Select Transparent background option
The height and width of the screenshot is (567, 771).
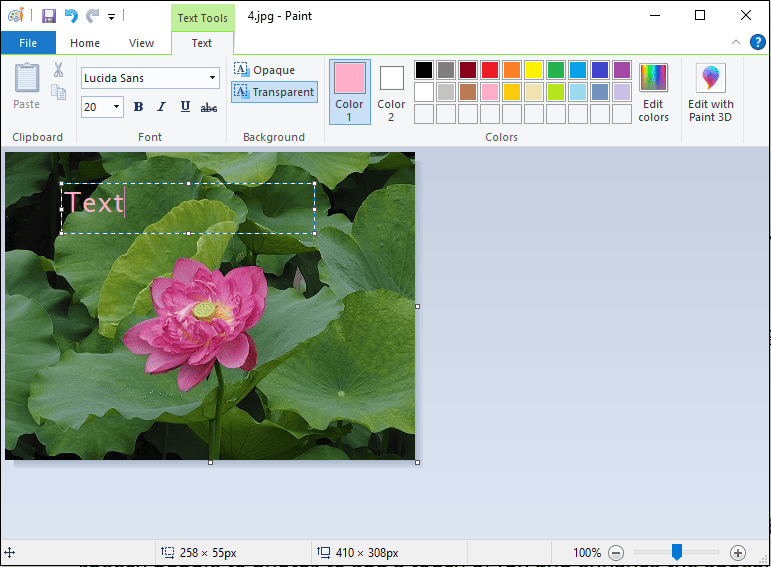click(x=274, y=92)
